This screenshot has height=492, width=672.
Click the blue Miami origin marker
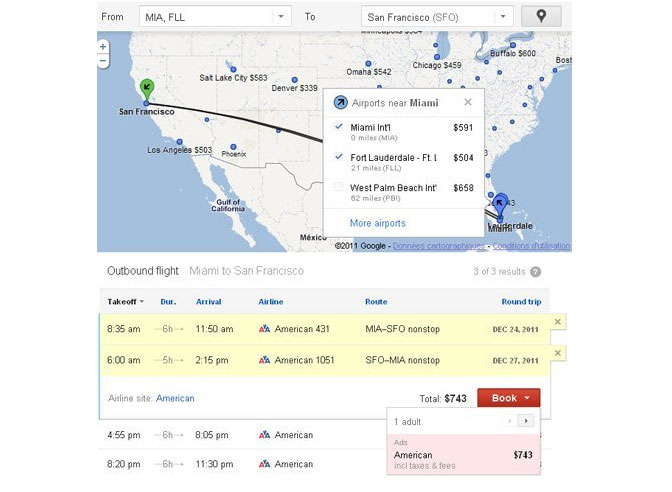click(501, 204)
